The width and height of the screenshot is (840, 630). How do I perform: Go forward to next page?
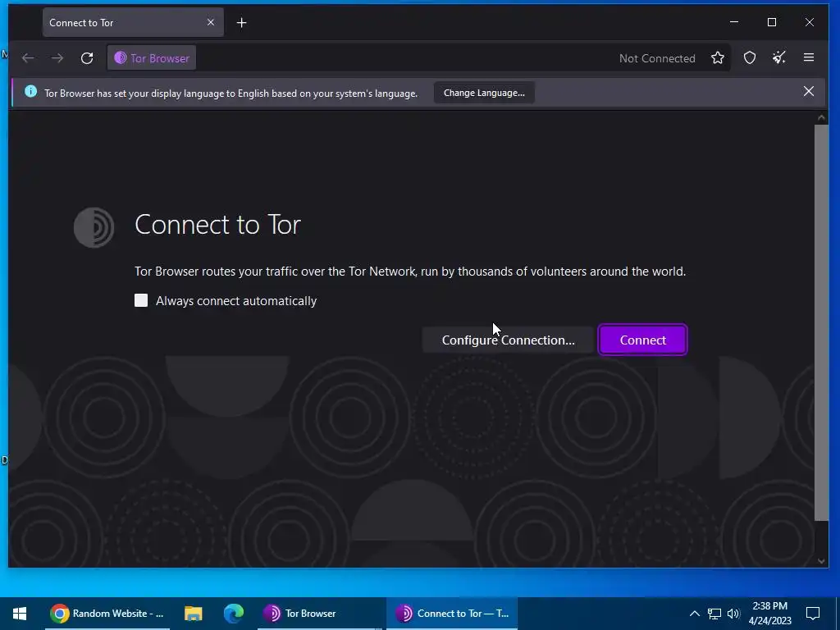click(x=57, y=58)
